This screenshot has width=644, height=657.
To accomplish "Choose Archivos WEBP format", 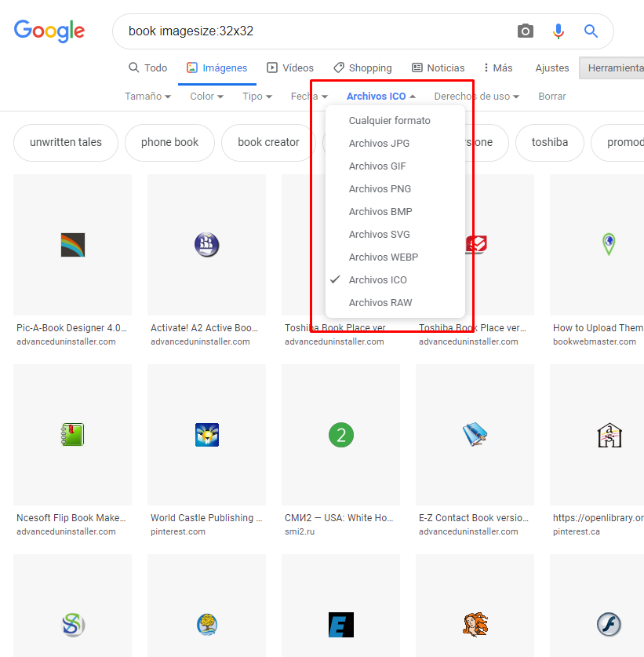I will coord(395,257).
